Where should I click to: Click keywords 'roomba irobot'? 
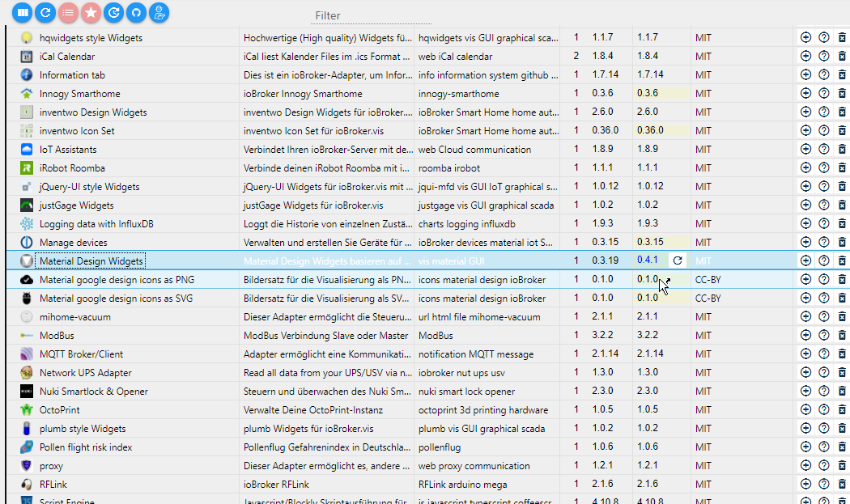coord(448,168)
